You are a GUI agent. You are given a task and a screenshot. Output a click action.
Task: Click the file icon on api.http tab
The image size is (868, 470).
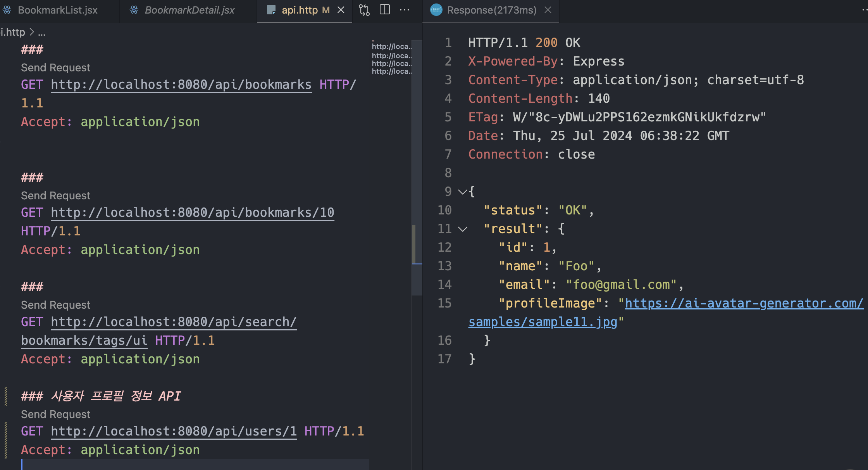point(271,10)
